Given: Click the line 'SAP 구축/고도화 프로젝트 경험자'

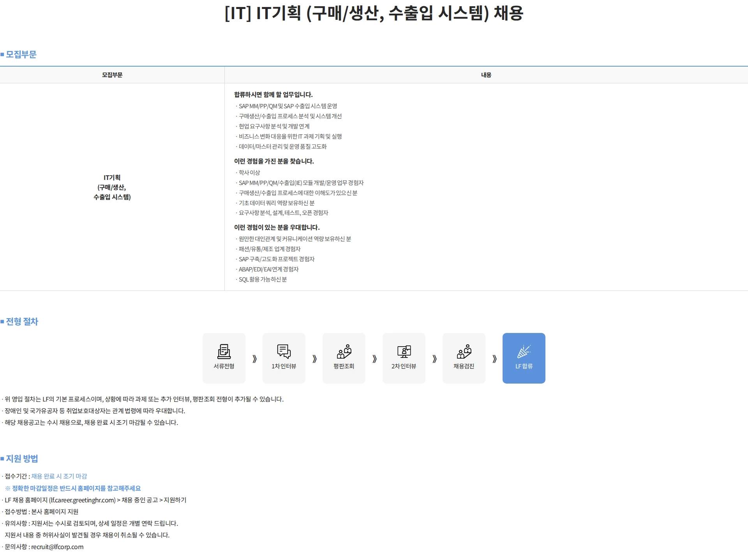Looking at the screenshot, I should coord(277,259).
